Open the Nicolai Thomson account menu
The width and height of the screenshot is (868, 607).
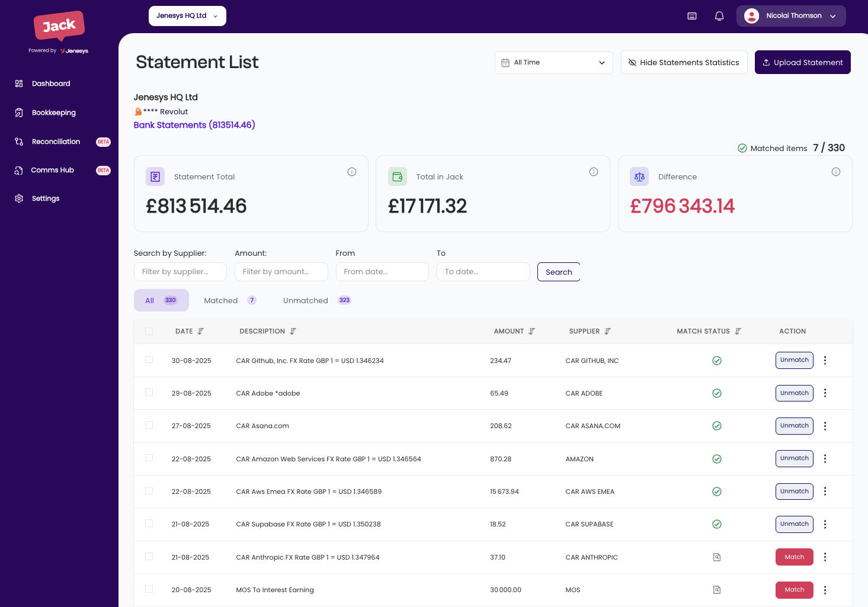tap(791, 16)
